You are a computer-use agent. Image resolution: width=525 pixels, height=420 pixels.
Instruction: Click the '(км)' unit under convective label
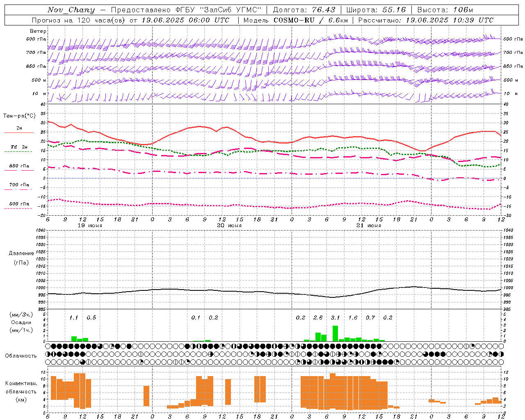[x=21, y=399]
